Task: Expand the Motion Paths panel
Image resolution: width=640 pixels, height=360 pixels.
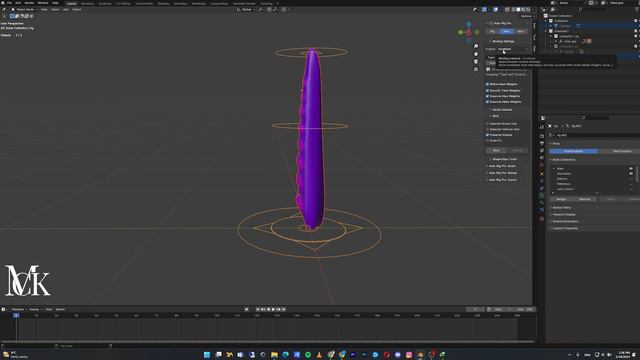Action: pos(561,208)
